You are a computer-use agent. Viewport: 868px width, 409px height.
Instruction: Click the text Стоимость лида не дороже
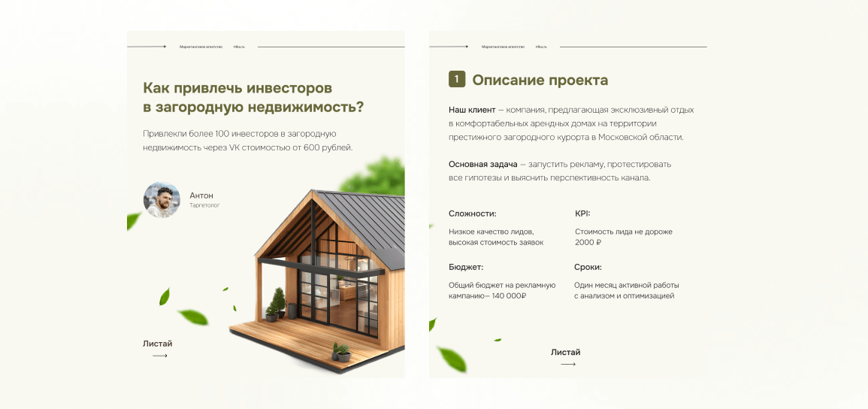pyautogui.click(x=624, y=232)
